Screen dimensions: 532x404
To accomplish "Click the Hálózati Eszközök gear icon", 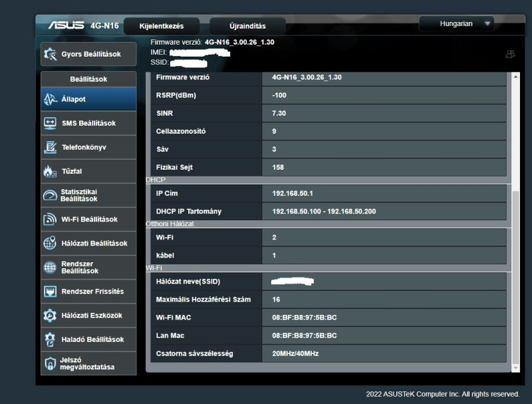I will pos(51,315).
